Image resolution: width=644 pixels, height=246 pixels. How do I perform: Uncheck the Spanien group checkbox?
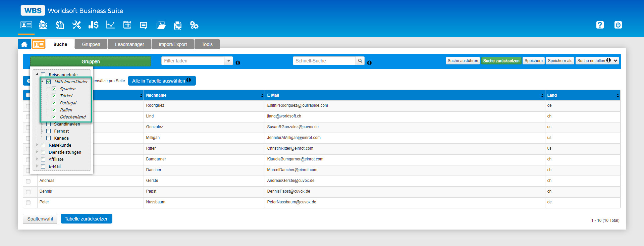coord(54,89)
